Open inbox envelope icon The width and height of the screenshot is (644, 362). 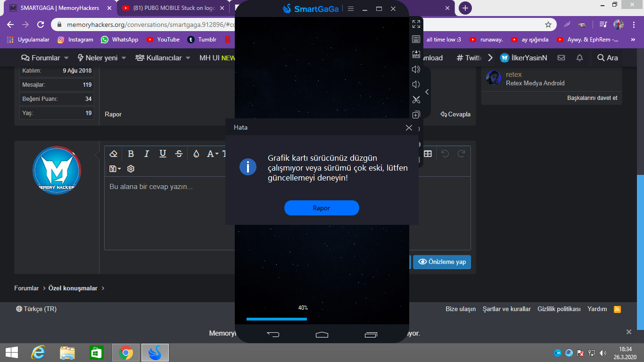(x=561, y=58)
